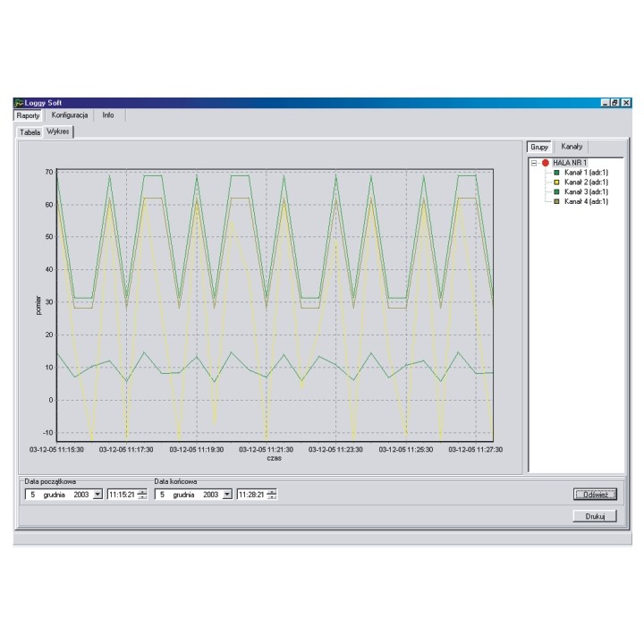The width and height of the screenshot is (644, 644).
Task: Click Kanał 3 green color square
Action: point(556,192)
